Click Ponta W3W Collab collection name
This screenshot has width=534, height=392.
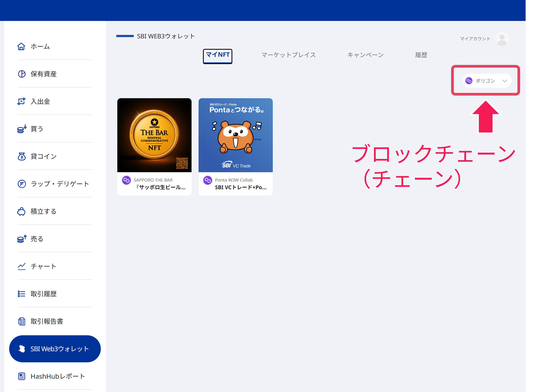[x=234, y=180]
